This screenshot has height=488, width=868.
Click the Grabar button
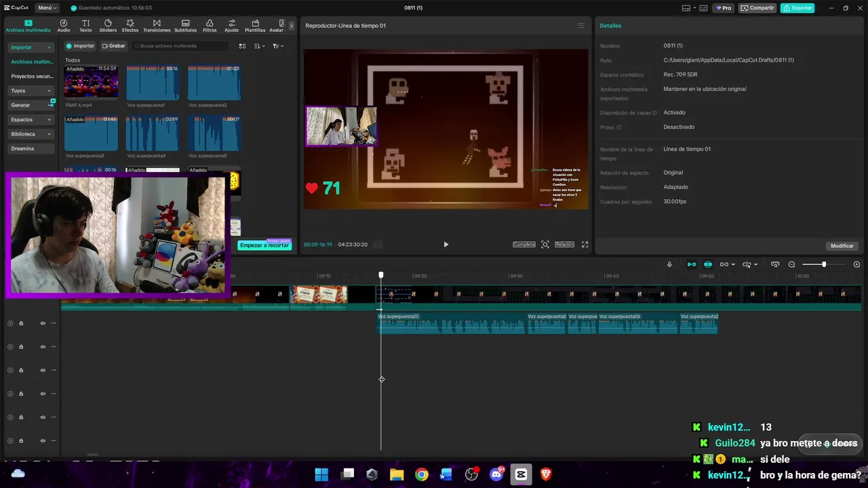click(114, 46)
